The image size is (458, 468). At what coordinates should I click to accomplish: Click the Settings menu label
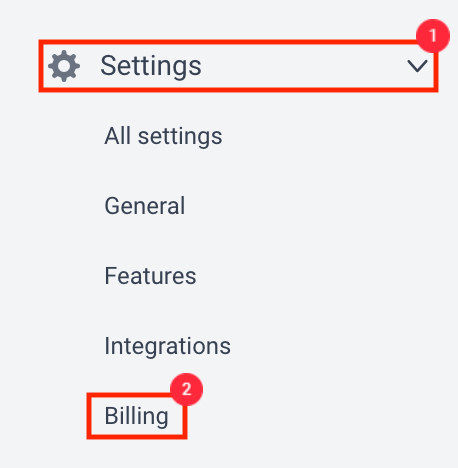151,66
